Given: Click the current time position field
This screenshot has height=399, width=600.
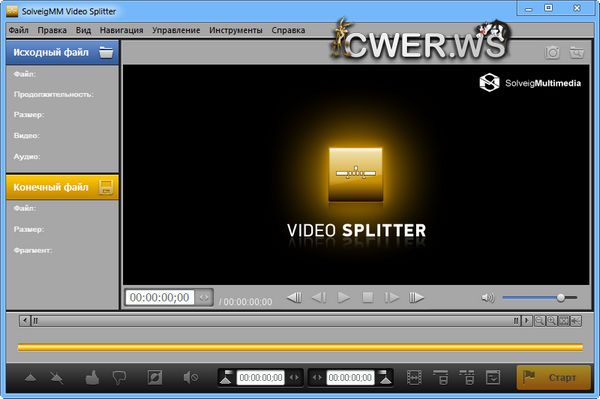Looking at the screenshot, I should (160, 297).
